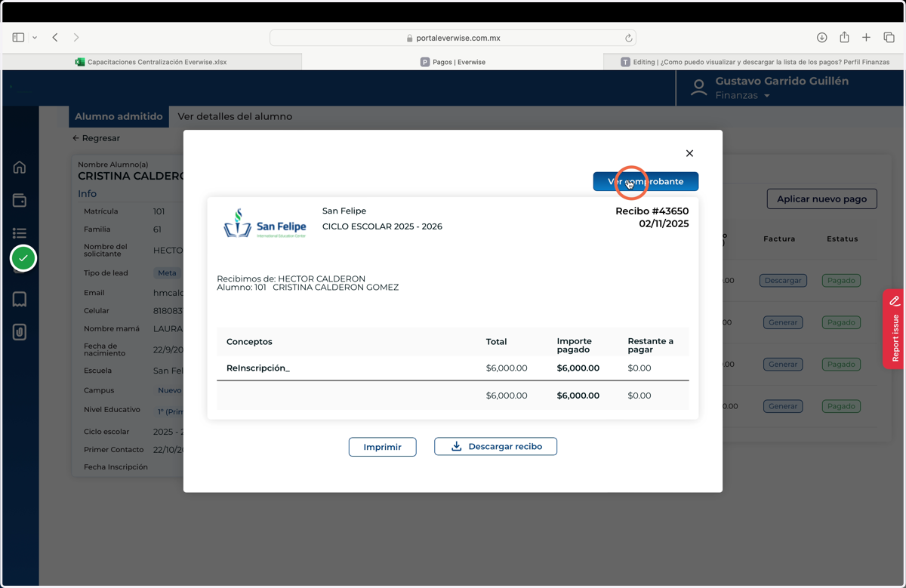This screenshot has width=906, height=588.
Task: Click the green checkmark circle icon
Action: pyautogui.click(x=23, y=258)
